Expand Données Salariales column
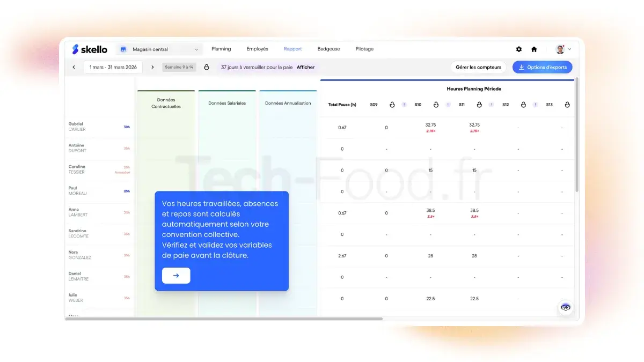 pyautogui.click(x=227, y=103)
